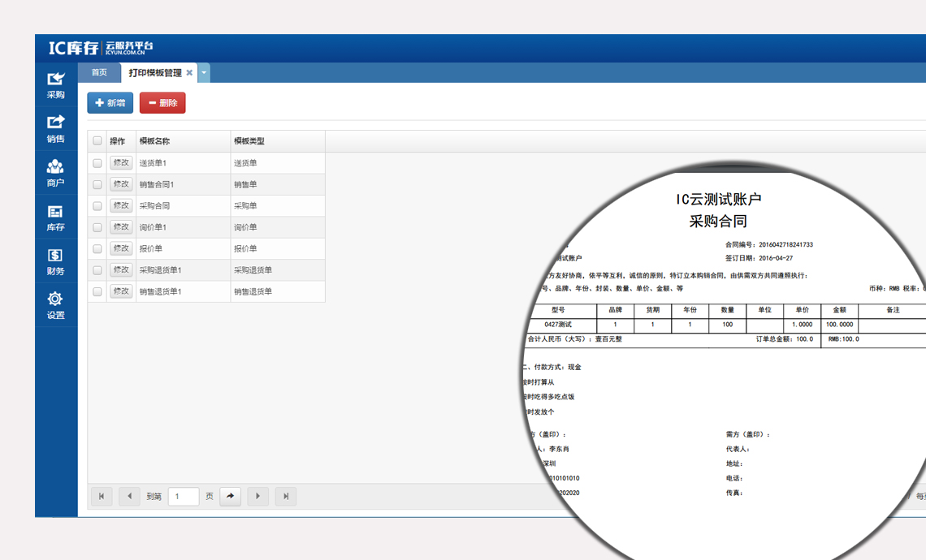Select the 采购合同 row checkbox
This screenshot has height=560, width=926.
[97, 206]
